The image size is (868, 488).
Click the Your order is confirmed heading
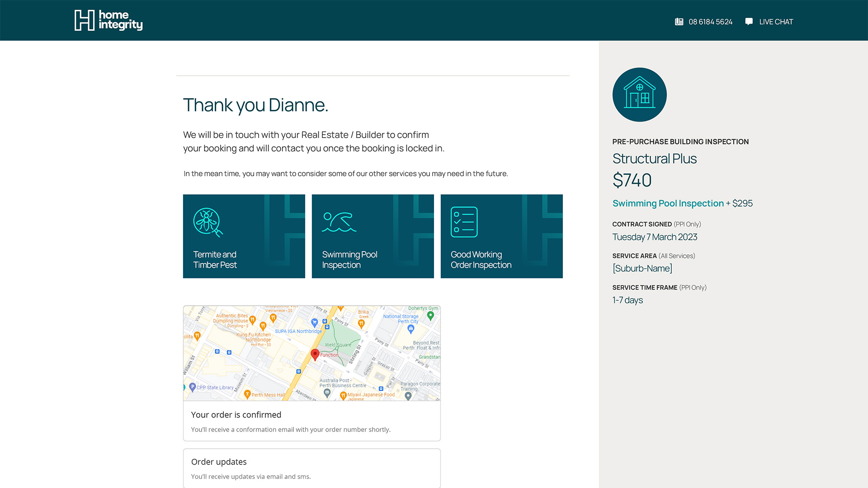click(x=236, y=415)
